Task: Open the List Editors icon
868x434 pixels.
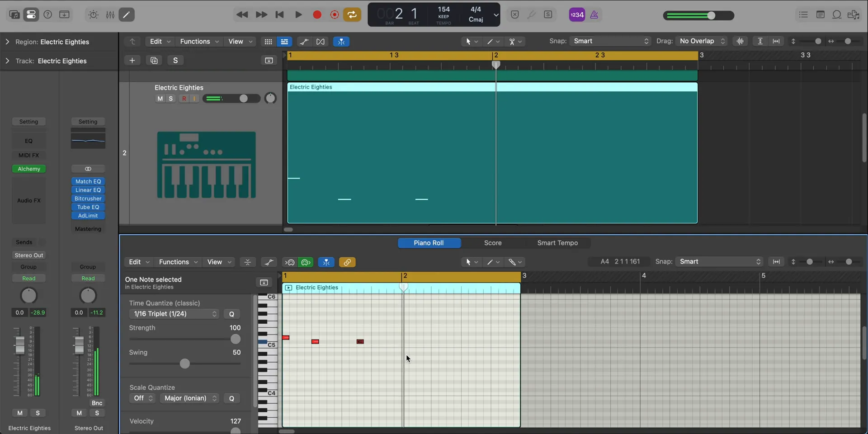Action: pyautogui.click(x=803, y=14)
